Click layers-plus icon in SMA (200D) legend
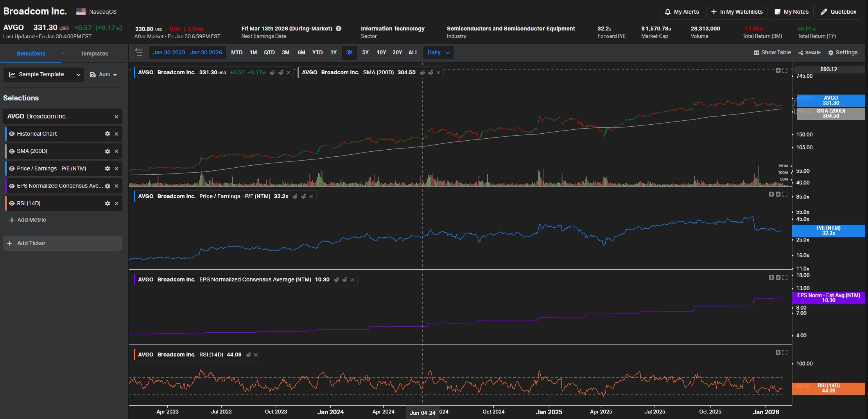The height and width of the screenshot is (419, 868). (422, 72)
